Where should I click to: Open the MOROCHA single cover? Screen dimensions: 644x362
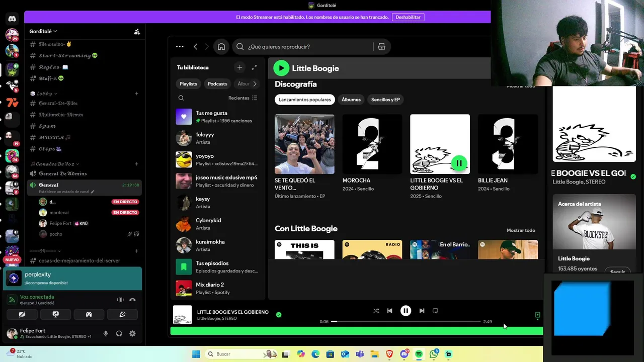click(372, 144)
